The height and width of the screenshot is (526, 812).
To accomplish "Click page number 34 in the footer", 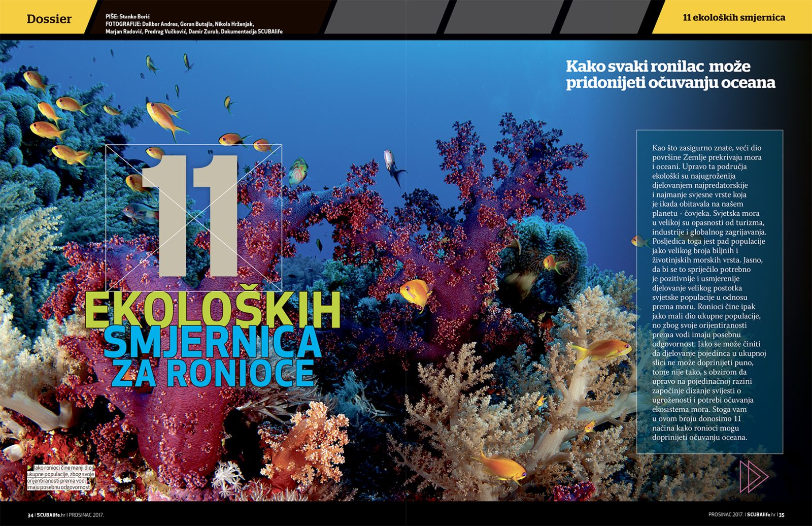I will [x=30, y=514].
